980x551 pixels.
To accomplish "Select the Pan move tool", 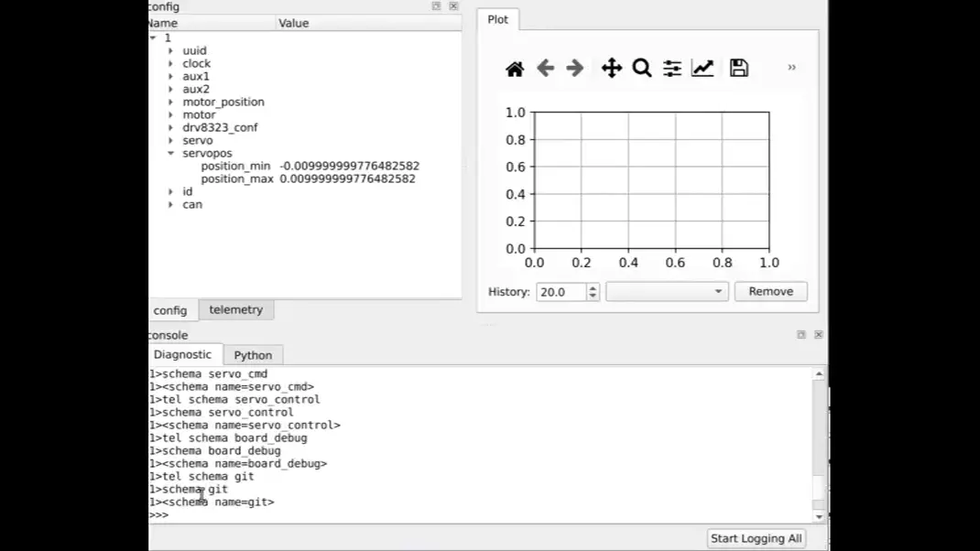I will (x=611, y=69).
